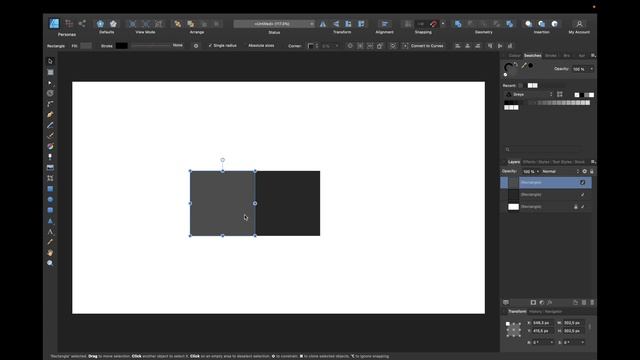Adjust stroke width slider
The height and width of the screenshot is (360, 640).
150,46
